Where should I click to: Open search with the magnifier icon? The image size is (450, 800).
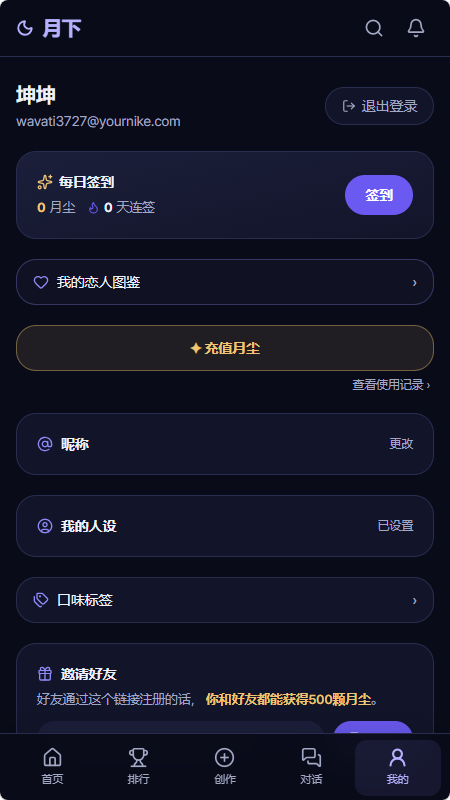pos(374,28)
